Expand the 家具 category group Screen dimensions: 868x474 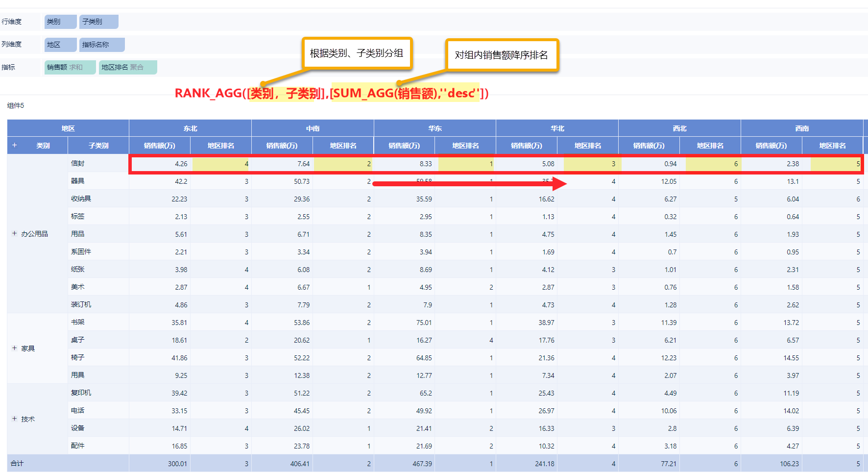tap(15, 348)
